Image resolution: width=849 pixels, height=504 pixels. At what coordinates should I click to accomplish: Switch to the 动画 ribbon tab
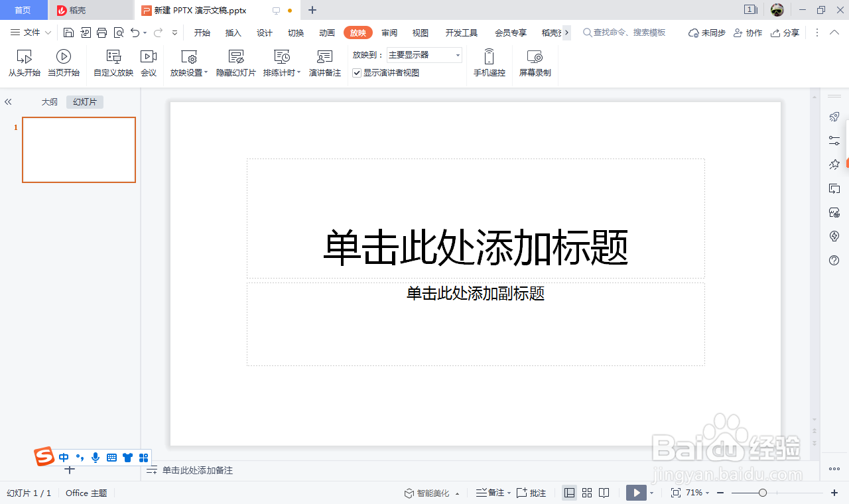(326, 32)
